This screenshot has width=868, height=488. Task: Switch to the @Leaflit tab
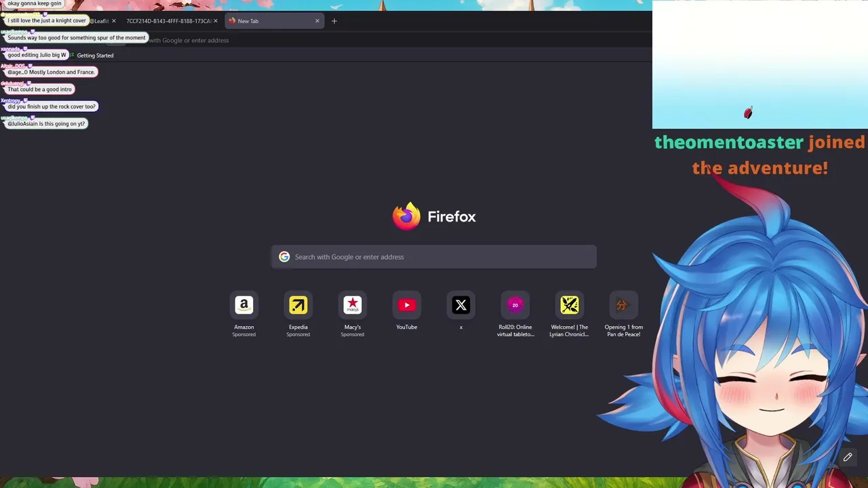point(99,21)
